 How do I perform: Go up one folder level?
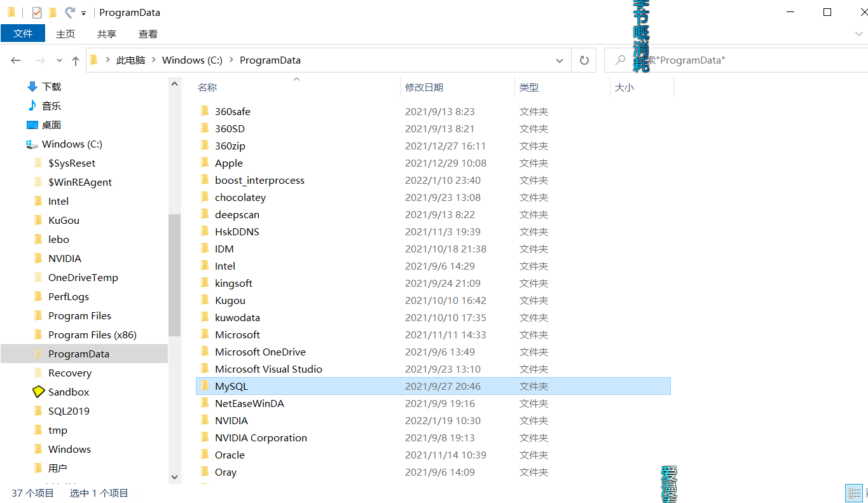pos(76,60)
